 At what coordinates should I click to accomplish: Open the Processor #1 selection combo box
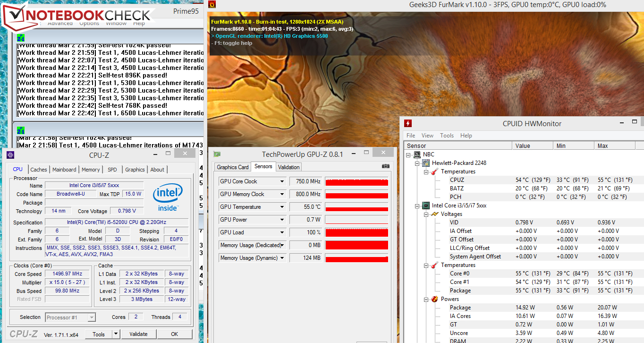[70, 317]
